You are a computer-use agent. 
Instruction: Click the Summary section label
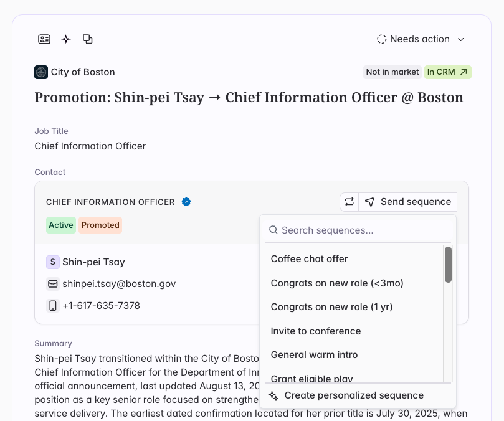pyautogui.click(x=53, y=343)
